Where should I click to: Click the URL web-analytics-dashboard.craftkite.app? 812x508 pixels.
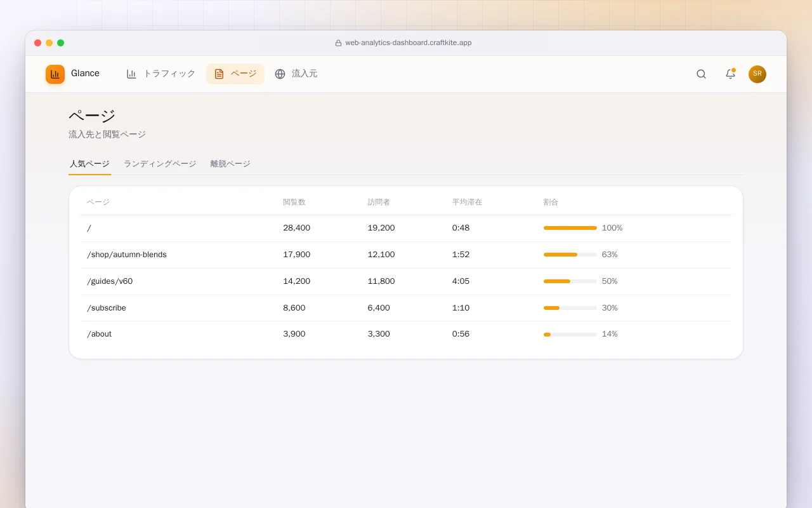point(409,43)
